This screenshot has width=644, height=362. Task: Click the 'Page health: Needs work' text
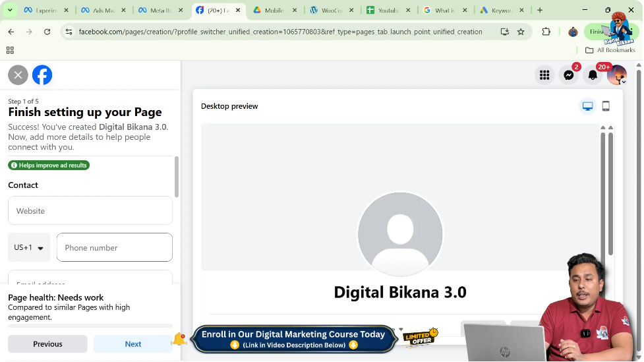point(56,297)
